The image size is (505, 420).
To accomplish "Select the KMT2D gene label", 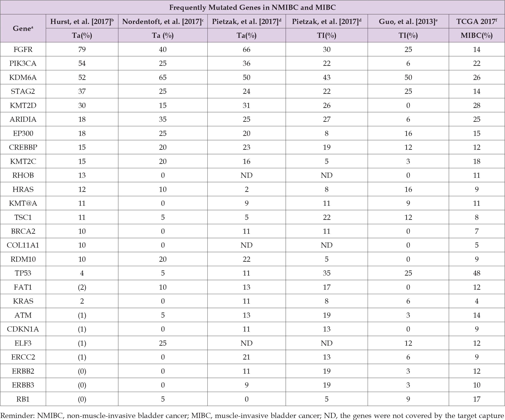I will click(x=23, y=105).
